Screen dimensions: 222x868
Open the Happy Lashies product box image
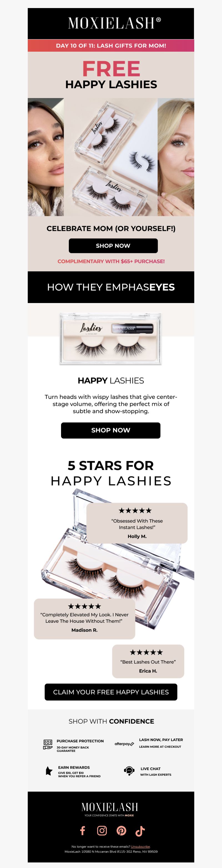(x=111, y=338)
